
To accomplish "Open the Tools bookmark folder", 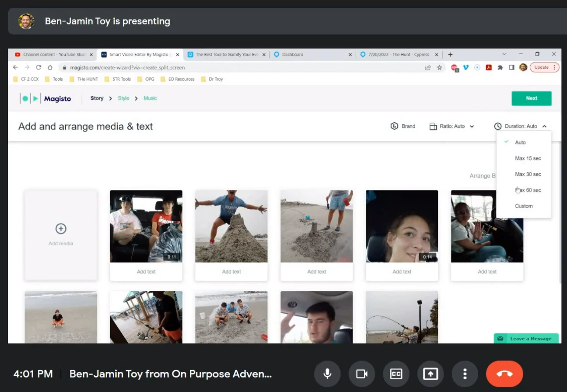I will 54,79.
